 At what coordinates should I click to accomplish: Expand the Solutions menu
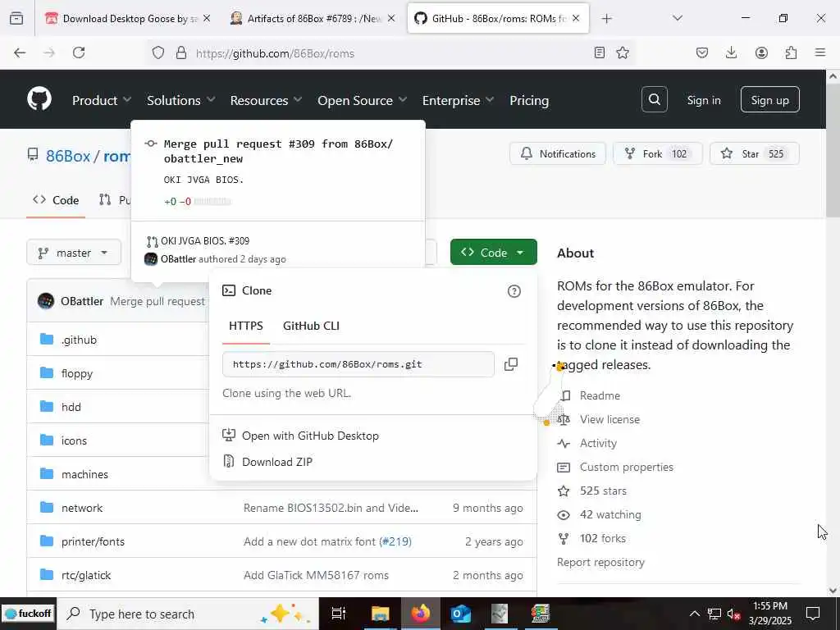(181, 100)
